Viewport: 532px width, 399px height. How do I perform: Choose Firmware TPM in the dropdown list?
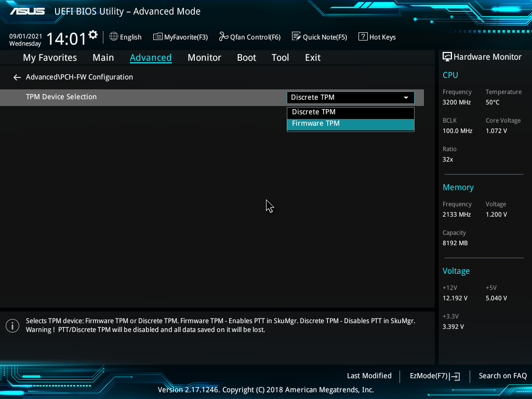[x=351, y=124]
